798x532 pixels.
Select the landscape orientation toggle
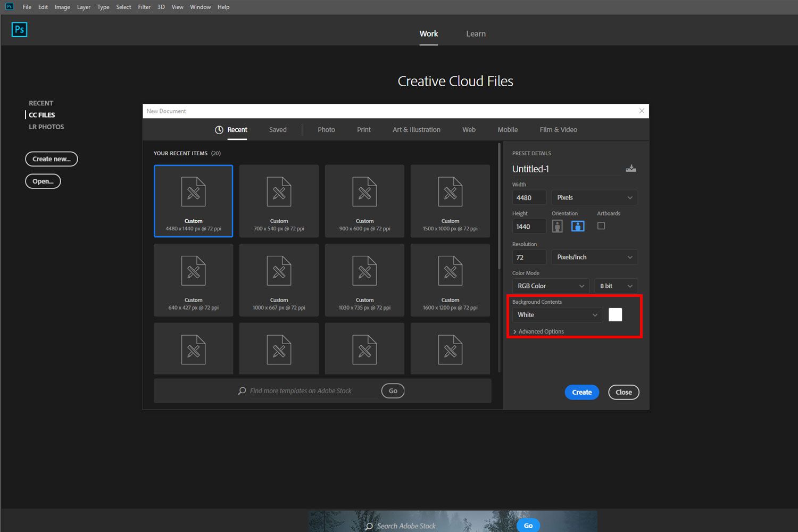click(578, 226)
